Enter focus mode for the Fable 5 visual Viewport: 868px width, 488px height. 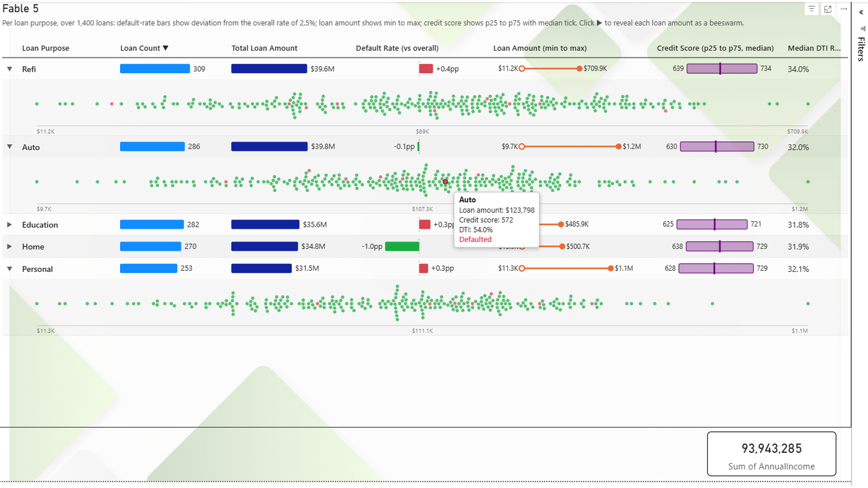828,9
